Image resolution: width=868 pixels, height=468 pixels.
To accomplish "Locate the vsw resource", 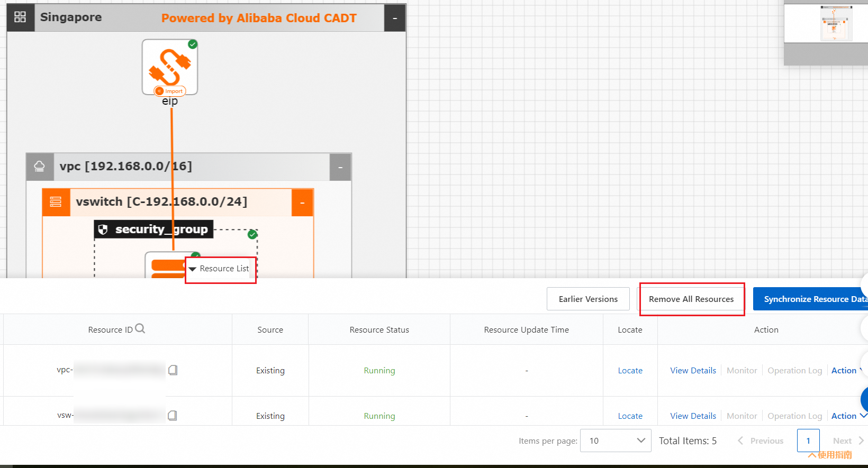I will tap(630, 416).
